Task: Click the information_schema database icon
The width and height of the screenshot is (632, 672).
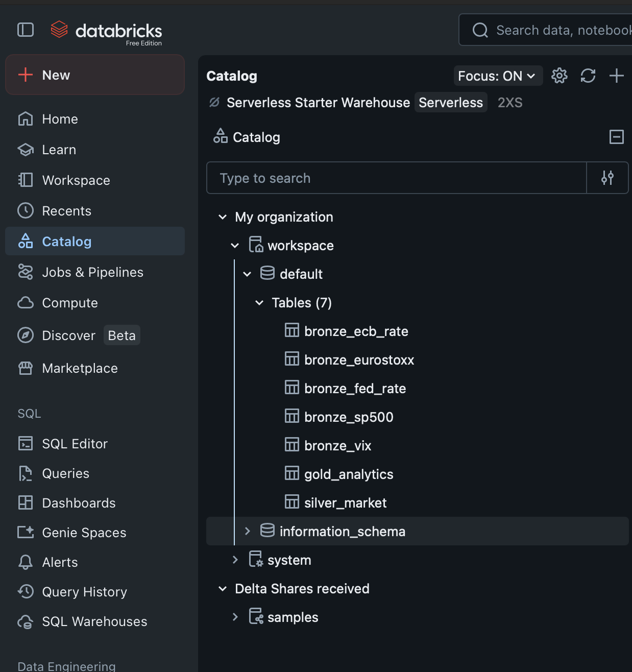Action: pyautogui.click(x=268, y=531)
